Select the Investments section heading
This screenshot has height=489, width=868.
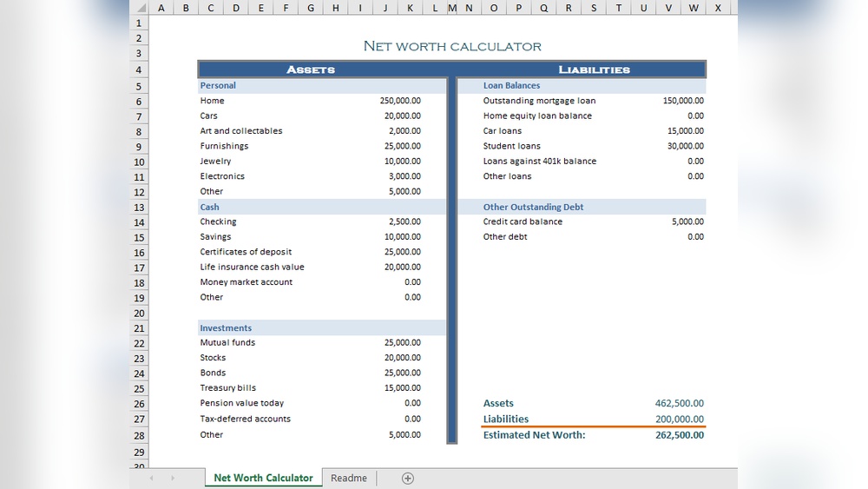226,328
